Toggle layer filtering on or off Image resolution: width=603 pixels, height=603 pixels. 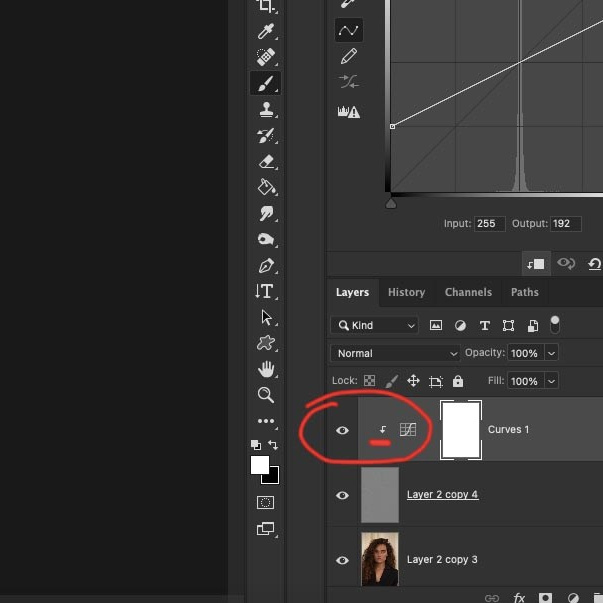(x=555, y=325)
